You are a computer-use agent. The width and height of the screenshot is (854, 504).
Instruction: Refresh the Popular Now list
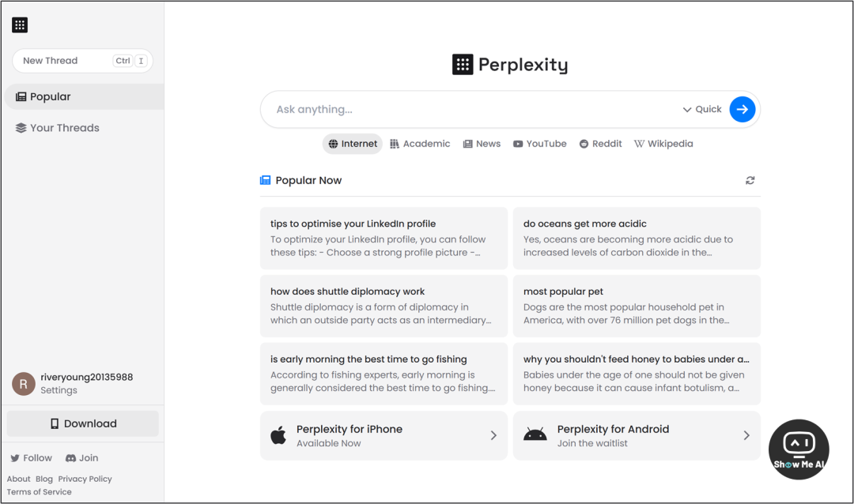click(x=750, y=180)
